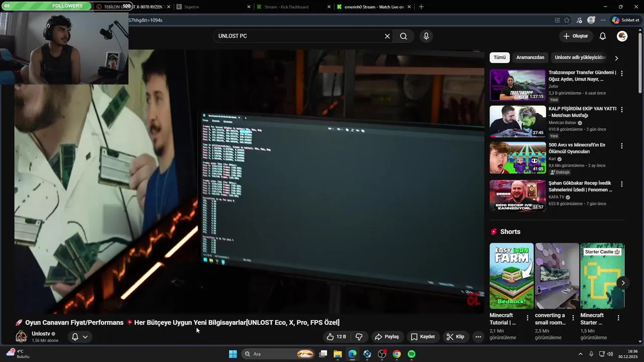Image resolution: width=644 pixels, height=362 pixels.
Task: Click the YouTube search magnifier button
Action: point(404,36)
